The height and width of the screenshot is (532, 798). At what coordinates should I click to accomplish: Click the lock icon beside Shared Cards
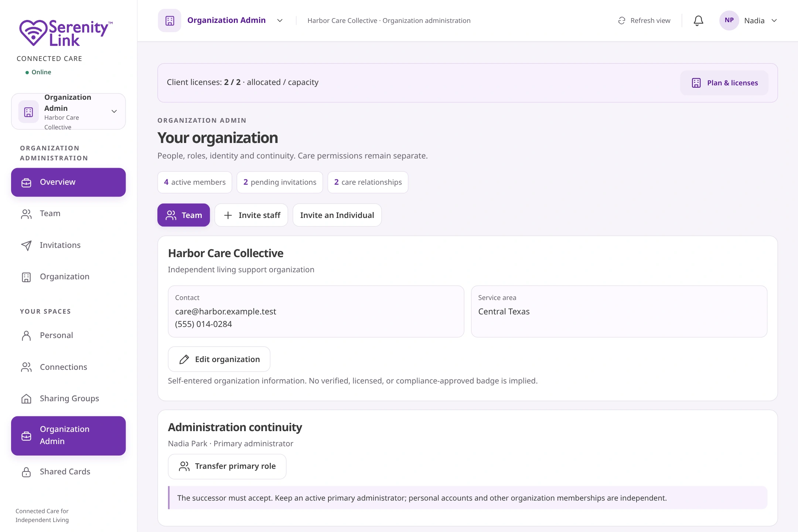(26, 472)
